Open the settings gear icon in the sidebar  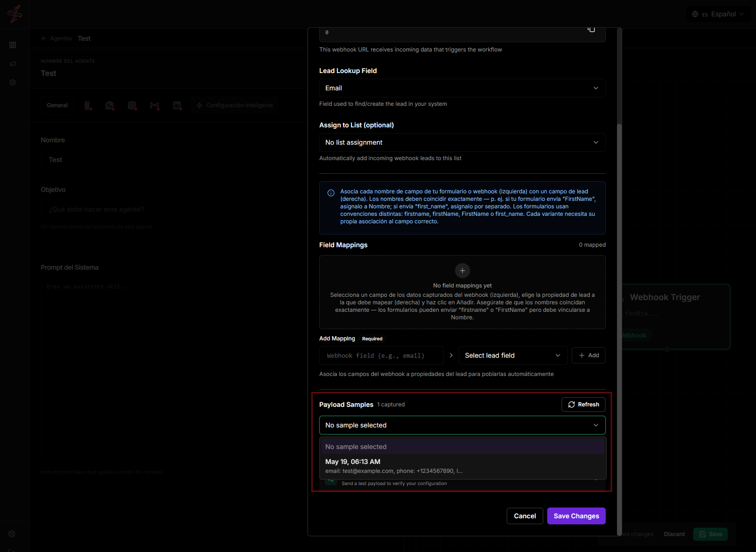pyautogui.click(x=13, y=82)
